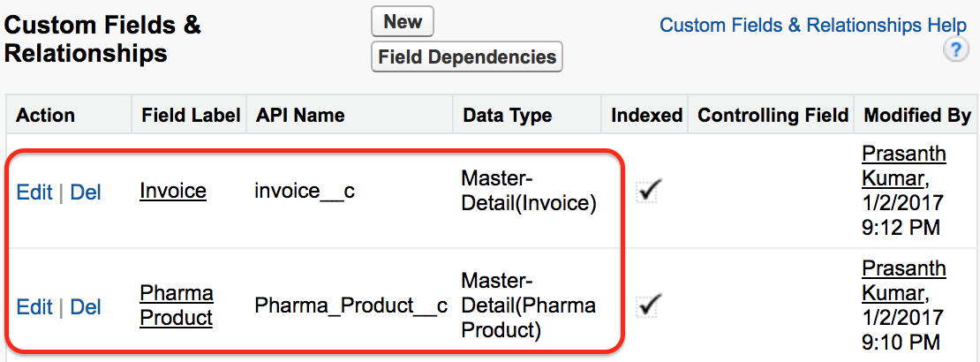Click the Modified By column header
Viewport: 980px width, 362px height.
click(x=917, y=115)
